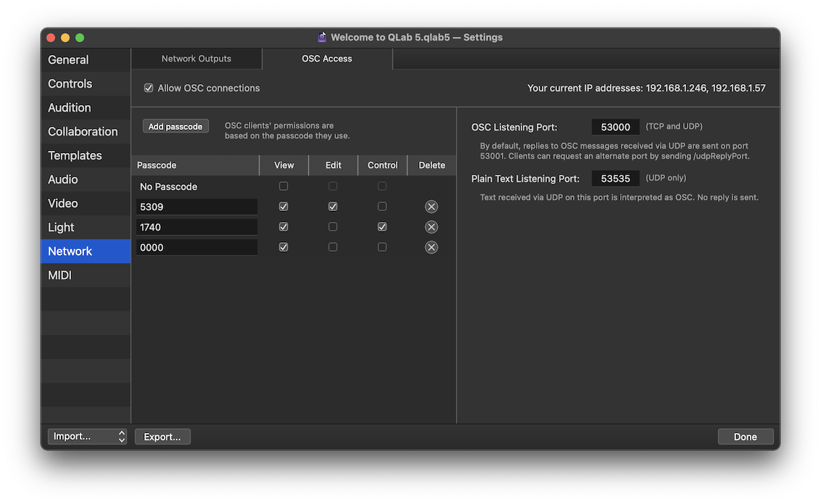Enable Edit permission for passcode 0000
This screenshot has width=821, height=504.
[x=333, y=247]
